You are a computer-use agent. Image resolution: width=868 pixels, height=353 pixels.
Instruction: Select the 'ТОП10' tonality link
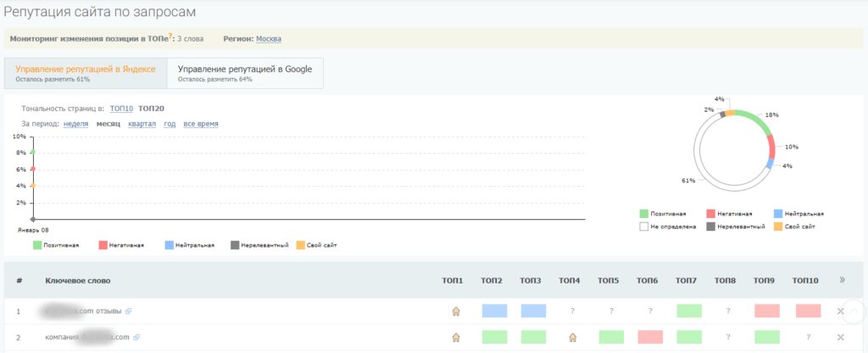point(121,109)
